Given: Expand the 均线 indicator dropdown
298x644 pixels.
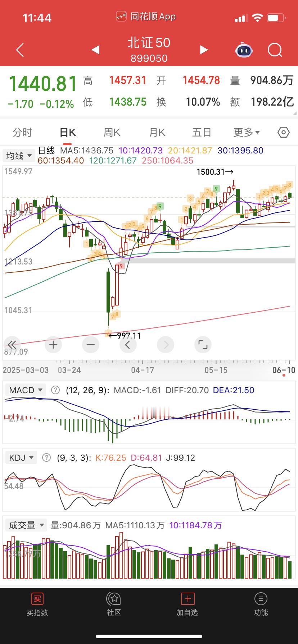Looking at the screenshot, I should pos(19,156).
